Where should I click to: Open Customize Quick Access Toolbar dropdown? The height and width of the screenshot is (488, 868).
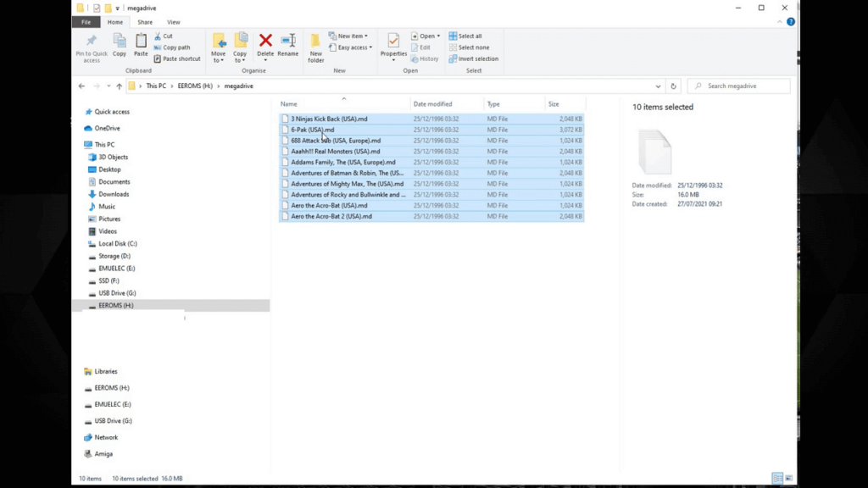(x=117, y=8)
